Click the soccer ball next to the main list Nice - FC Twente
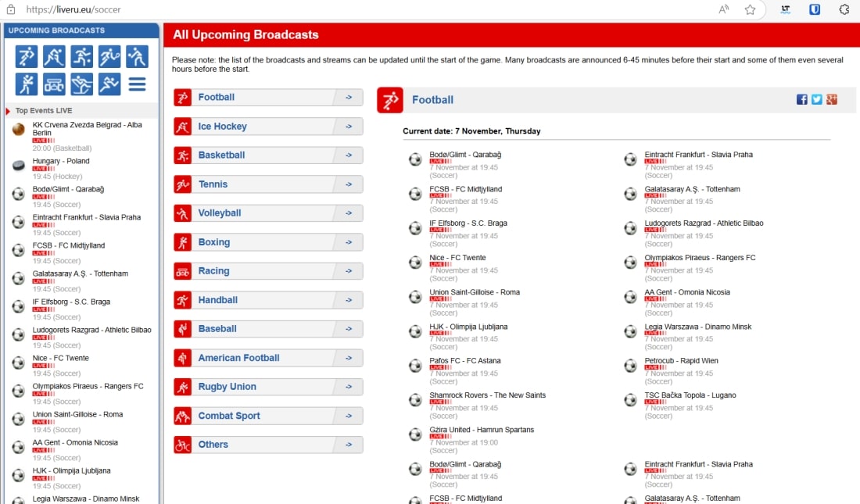Viewport: 860px width, 504px height. [415, 263]
